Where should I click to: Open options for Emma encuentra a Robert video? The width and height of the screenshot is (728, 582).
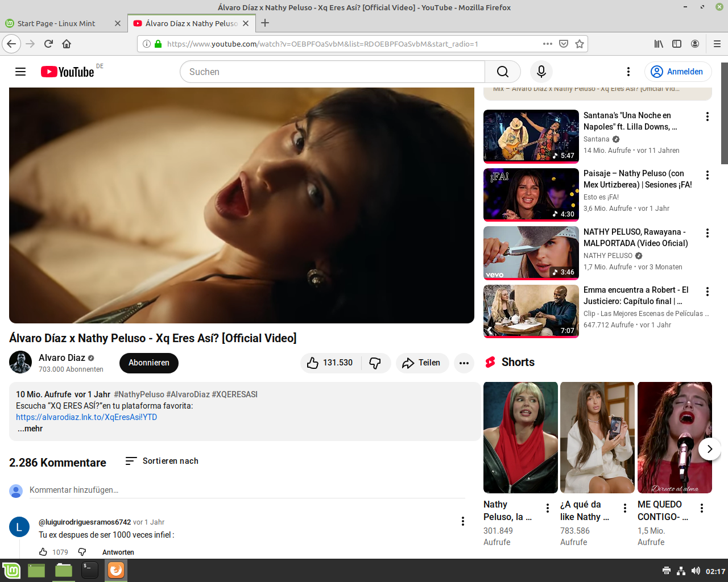pyautogui.click(x=708, y=292)
